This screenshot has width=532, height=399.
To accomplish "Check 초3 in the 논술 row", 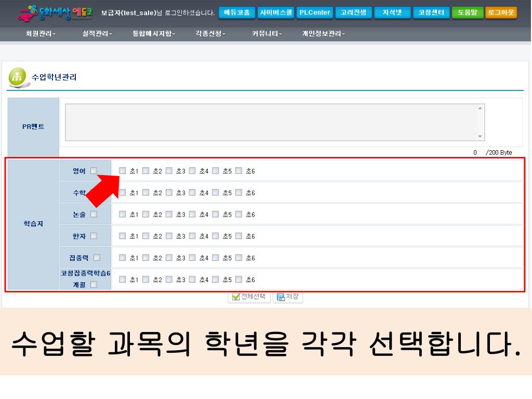I will coord(169,214).
